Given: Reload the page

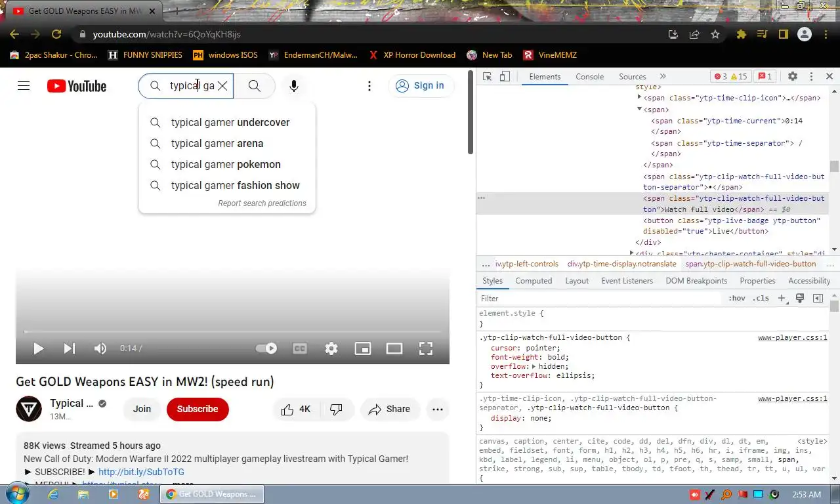Looking at the screenshot, I should [56, 34].
